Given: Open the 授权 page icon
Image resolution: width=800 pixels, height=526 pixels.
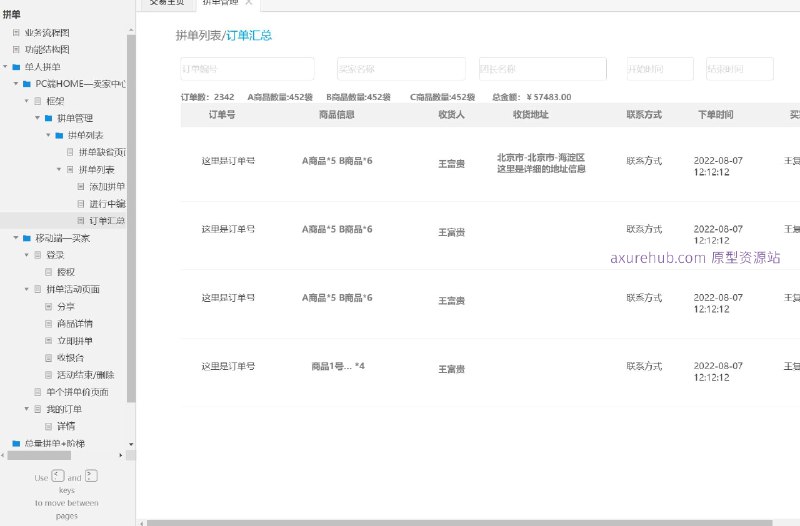Looking at the screenshot, I should click(48, 272).
